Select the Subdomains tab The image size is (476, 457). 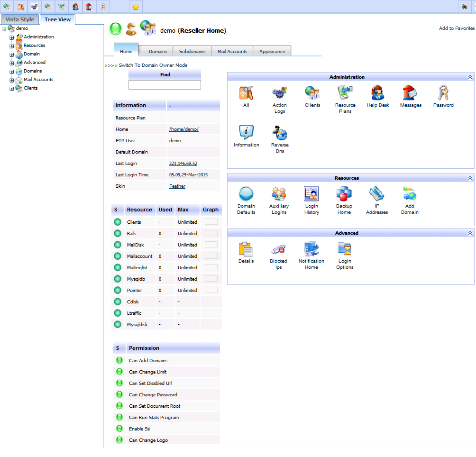(192, 51)
